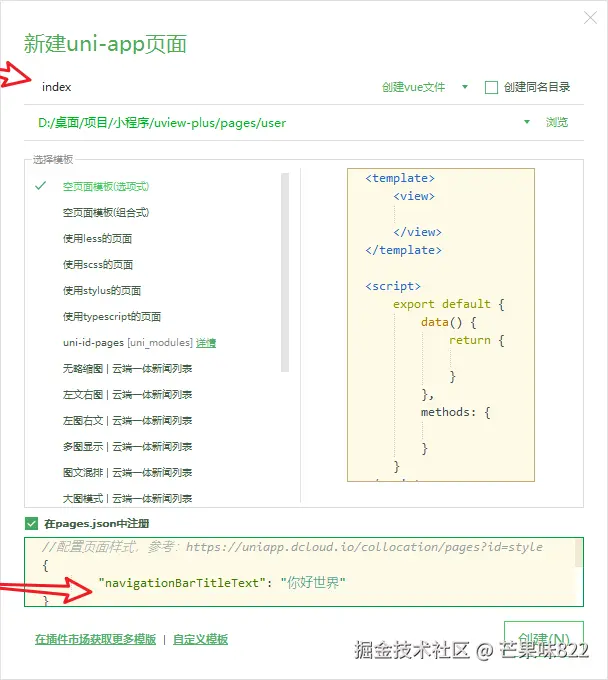Select the 使用scss的页面 template
This screenshot has width=608, height=680.
98,265
